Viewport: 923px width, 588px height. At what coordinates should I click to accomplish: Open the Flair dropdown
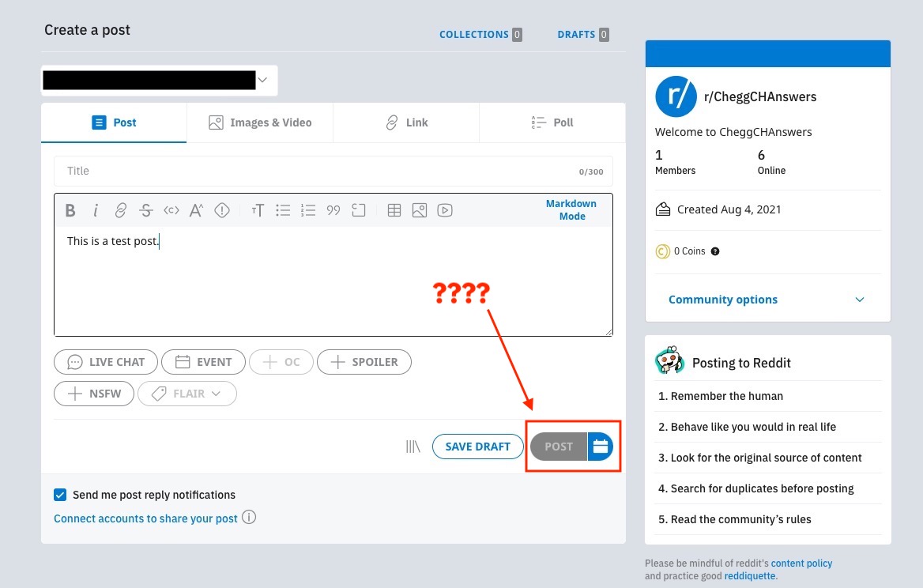(187, 394)
